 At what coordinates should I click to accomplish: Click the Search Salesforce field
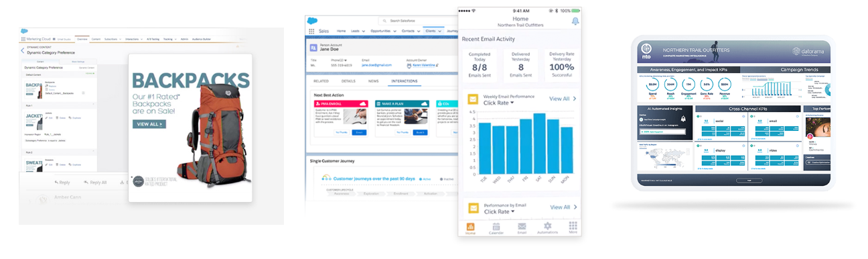point(415,21)
